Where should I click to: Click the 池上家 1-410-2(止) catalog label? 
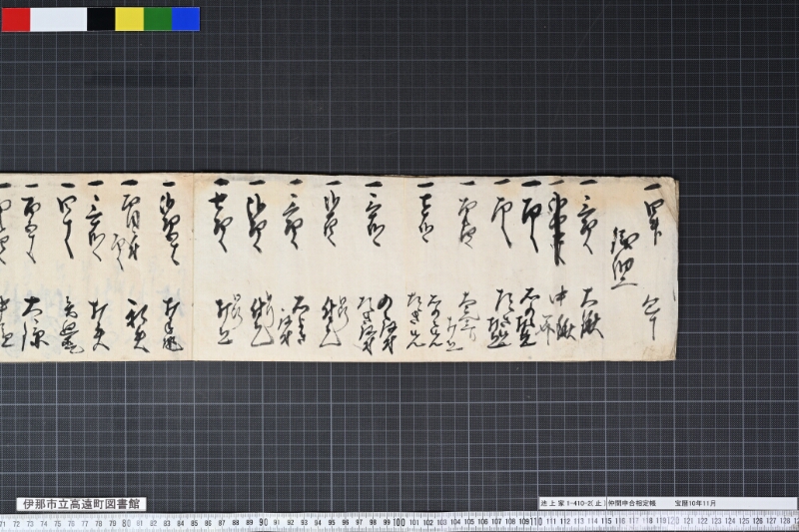[571, 503]
